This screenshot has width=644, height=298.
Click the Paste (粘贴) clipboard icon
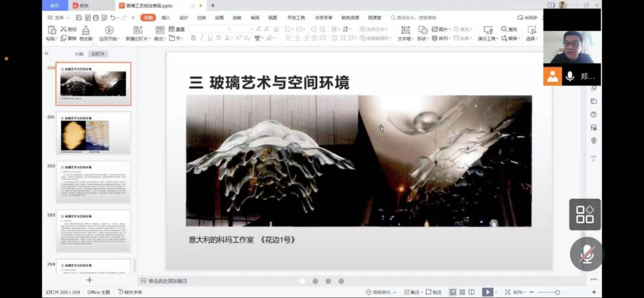click(x=52, y=30)
